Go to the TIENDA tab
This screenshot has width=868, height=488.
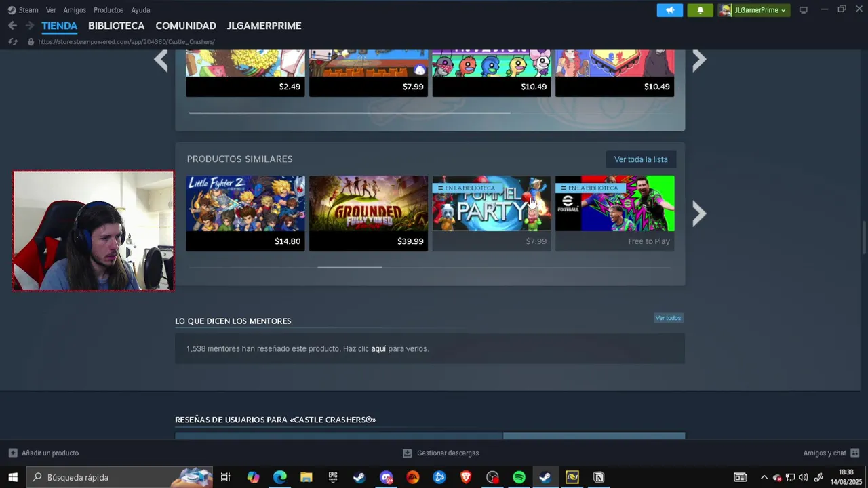pyautogui.click(x=60, y=26)
